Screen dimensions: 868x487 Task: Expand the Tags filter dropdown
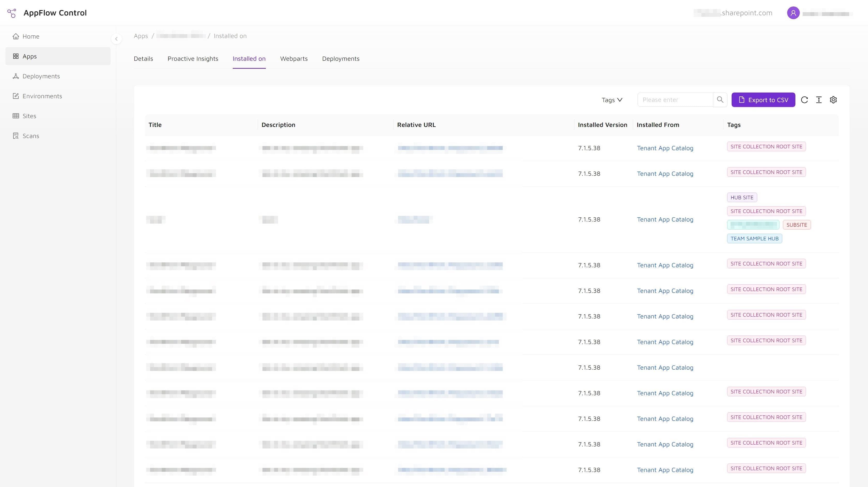[x=612, y=100]
